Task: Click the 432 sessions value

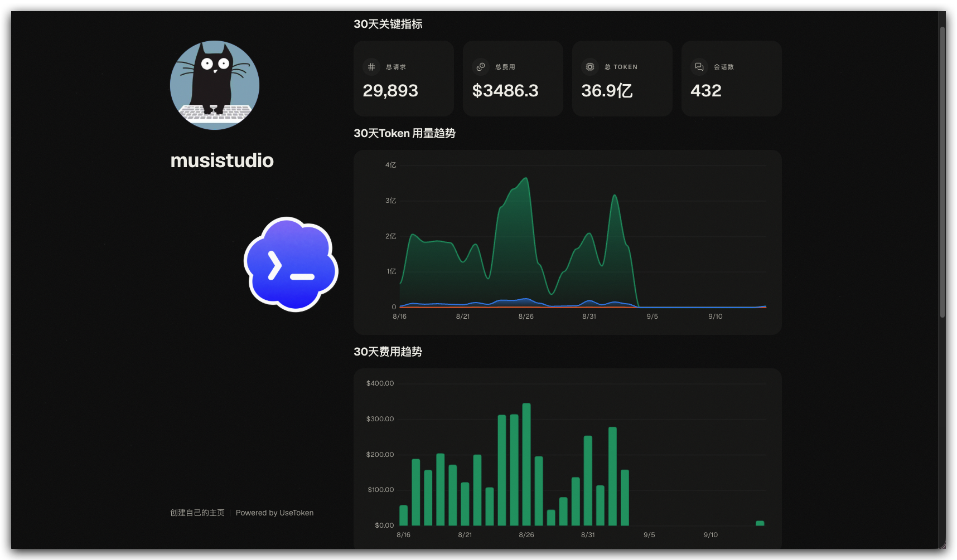Action: tap(706, 90)
